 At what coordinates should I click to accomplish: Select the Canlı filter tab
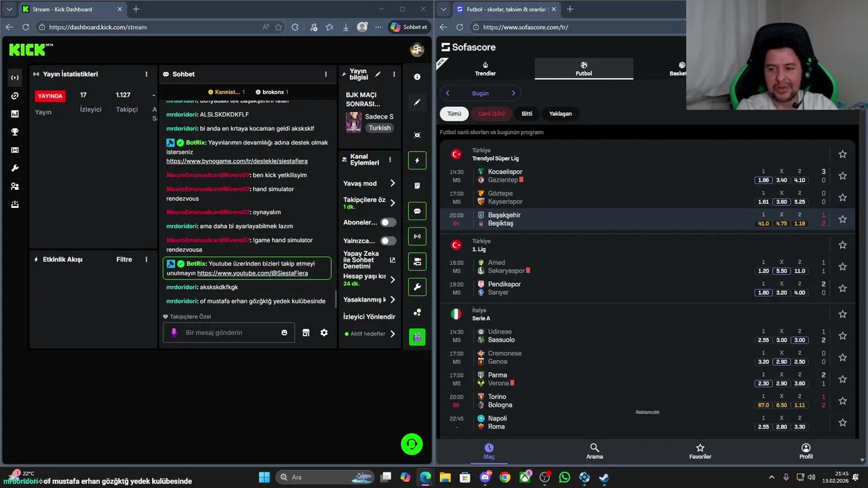point(492,114)
